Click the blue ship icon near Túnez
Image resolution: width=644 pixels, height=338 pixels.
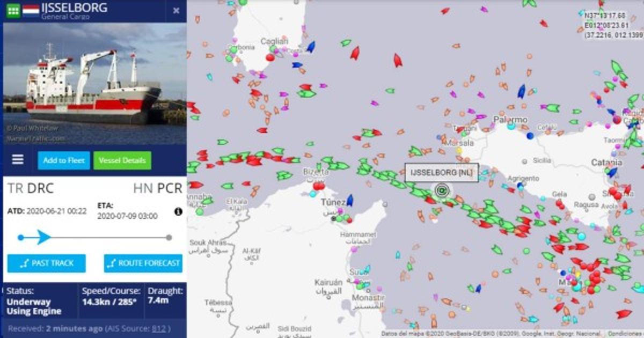350,201
